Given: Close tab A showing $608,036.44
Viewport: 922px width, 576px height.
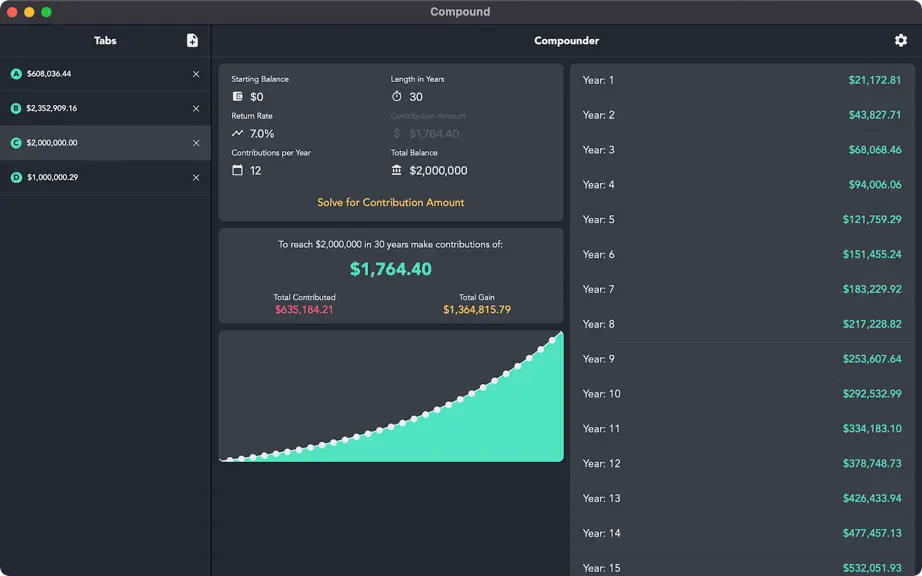Looking at the screenshot, I should [196, 74].
